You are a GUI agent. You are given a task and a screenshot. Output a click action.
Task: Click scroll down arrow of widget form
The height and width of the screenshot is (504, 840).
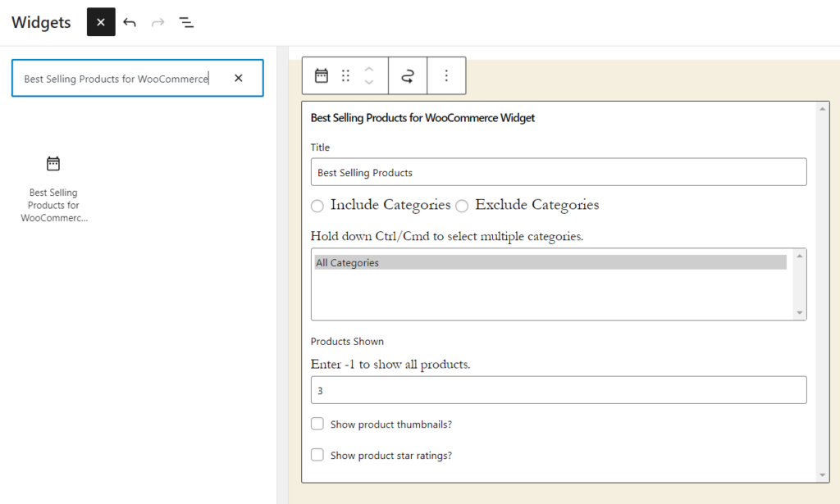tap(822, 475)
